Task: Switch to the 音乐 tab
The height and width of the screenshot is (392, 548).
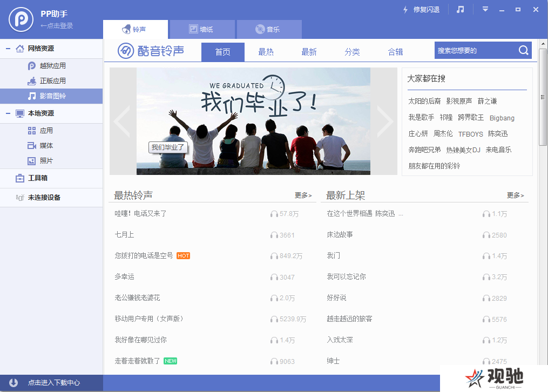Action: click(x=269, y=29)
